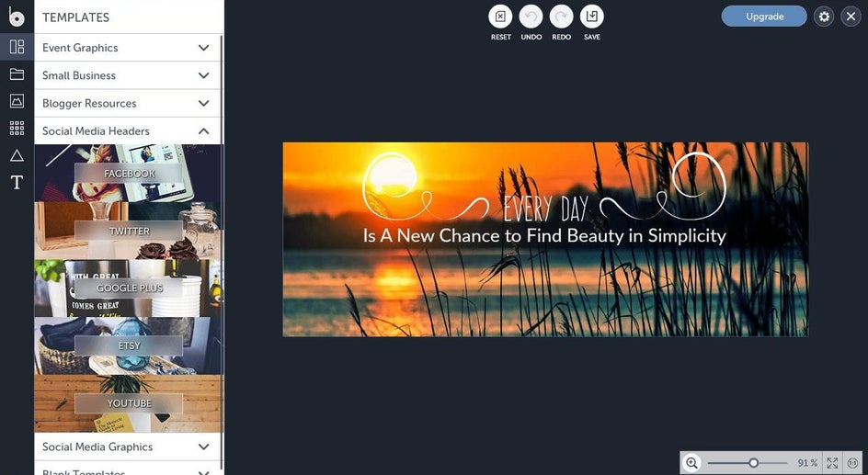Select the triangle shapes tool icon
The width and height of the screenshot is (868, 475).
click(17, 155)
